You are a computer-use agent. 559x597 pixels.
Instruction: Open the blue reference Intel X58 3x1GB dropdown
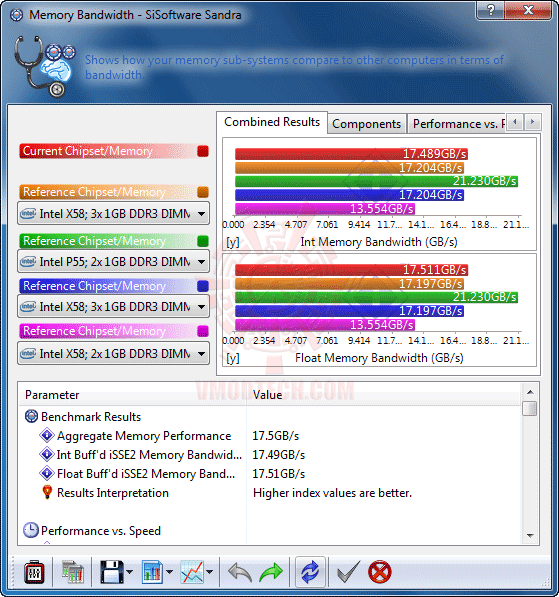point(113,306)
